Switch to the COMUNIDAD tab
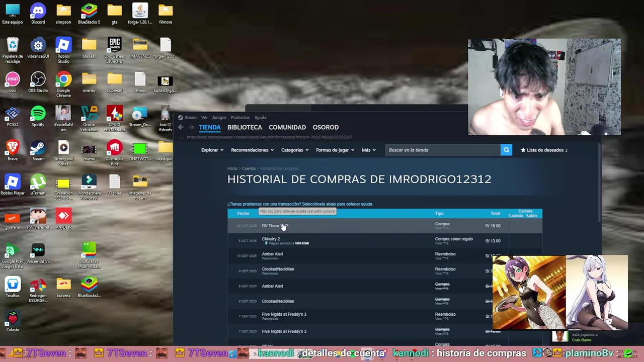Image resolution: width=644 pixels, height=362 pixels. coord(287,127)
